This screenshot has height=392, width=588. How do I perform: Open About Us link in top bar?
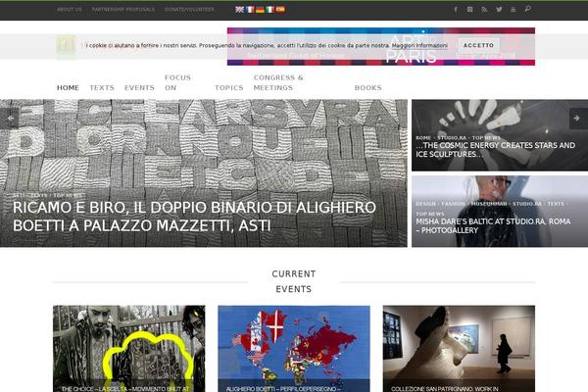pos(70,10)
